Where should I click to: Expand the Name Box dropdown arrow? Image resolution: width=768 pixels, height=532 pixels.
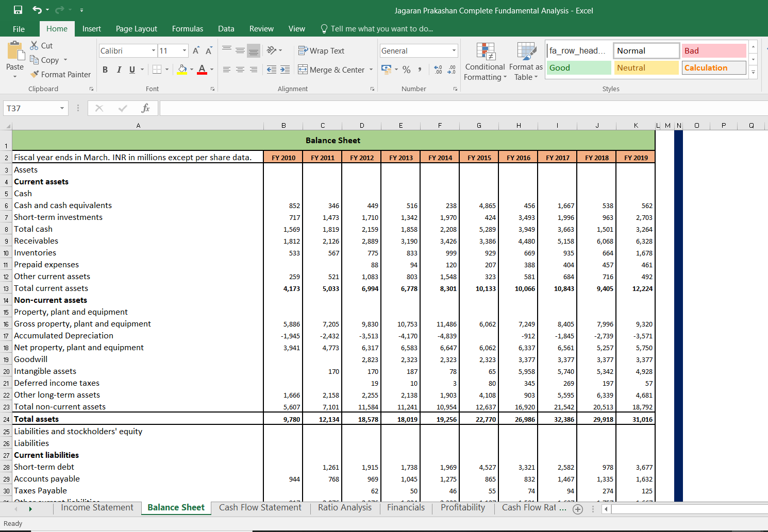62,108
